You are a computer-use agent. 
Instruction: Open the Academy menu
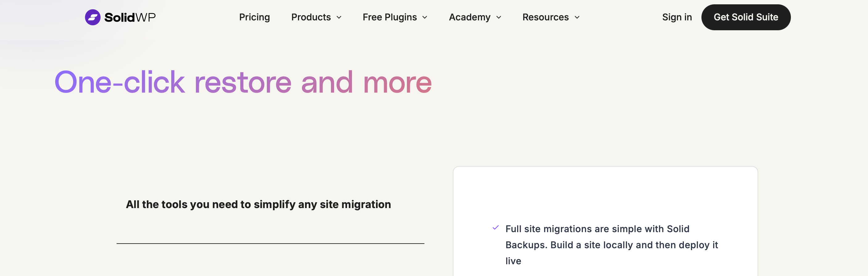click(x=470, y=17)
